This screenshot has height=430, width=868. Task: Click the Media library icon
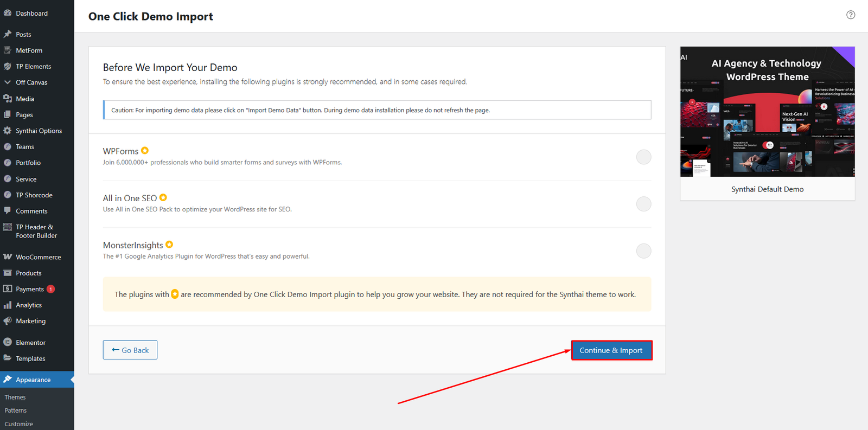pyautogui.click(x=8, y=99)
